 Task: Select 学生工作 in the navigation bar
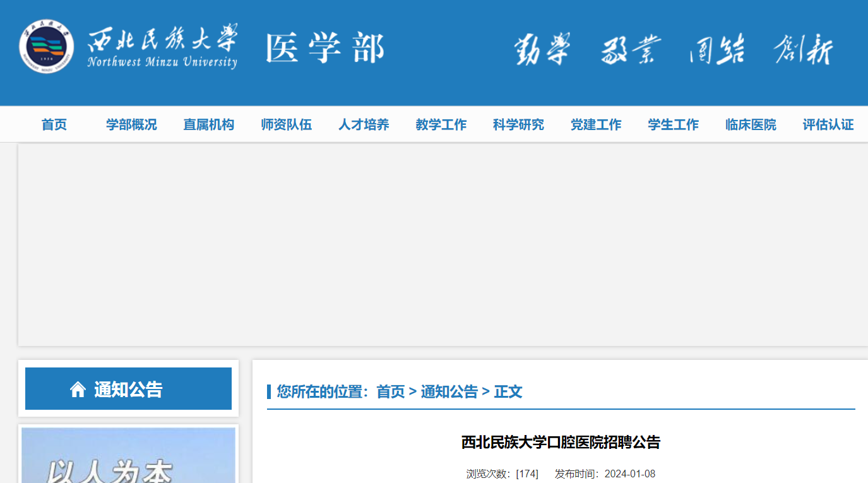tap(674, 124)
